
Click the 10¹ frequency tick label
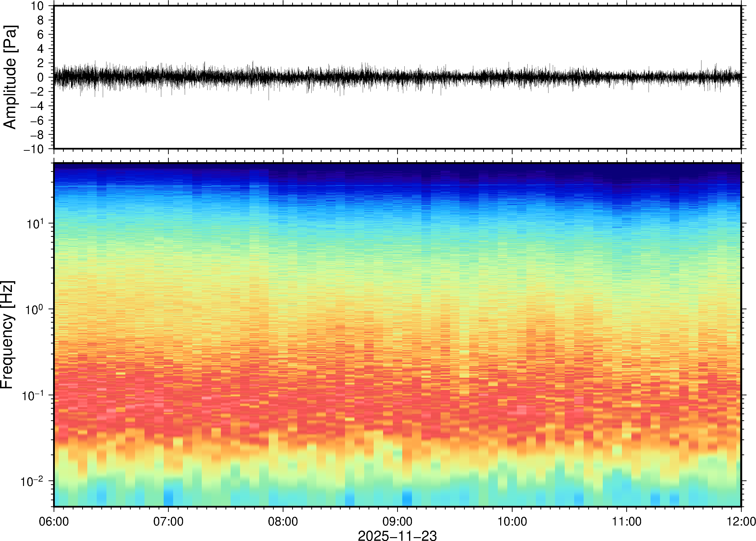[35, 223]
